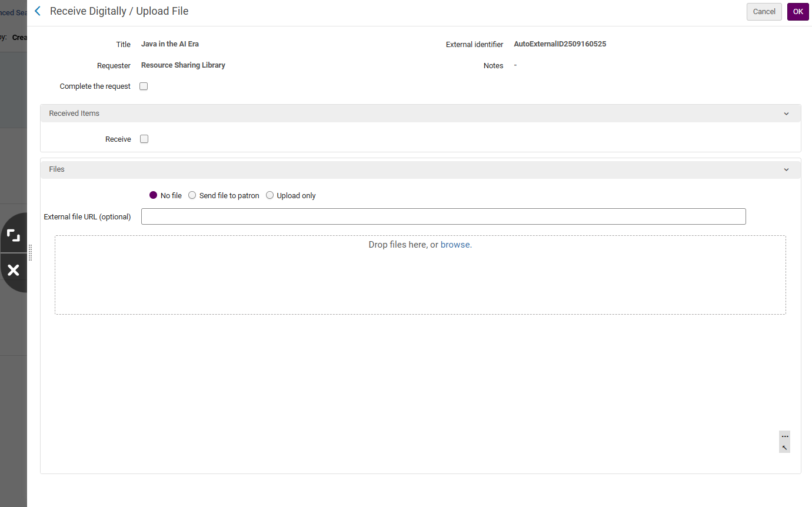Viewport: 812px width, 507px height.
Task: Tick the Complete the request checkbox
Action: point(144,86)
